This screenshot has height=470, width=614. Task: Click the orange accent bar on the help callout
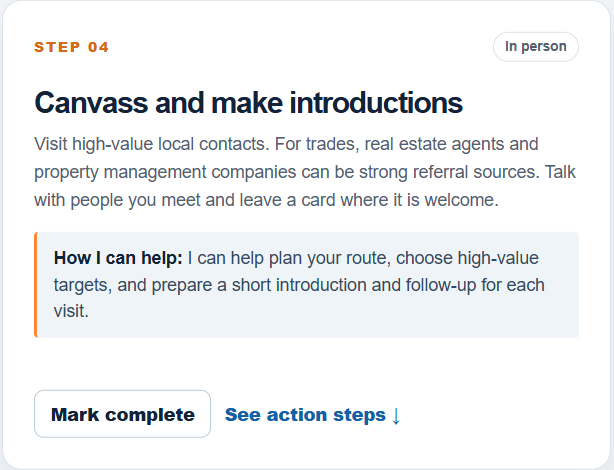click(x=36, y=285)
